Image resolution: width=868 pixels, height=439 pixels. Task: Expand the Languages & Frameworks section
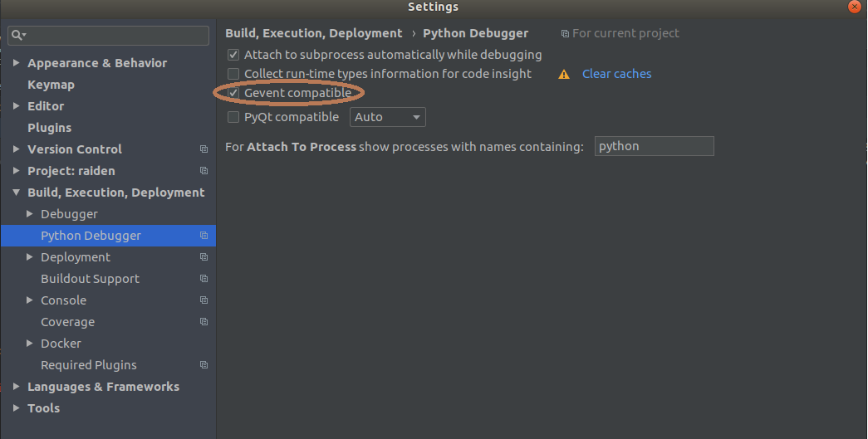(x=17, y=387)
